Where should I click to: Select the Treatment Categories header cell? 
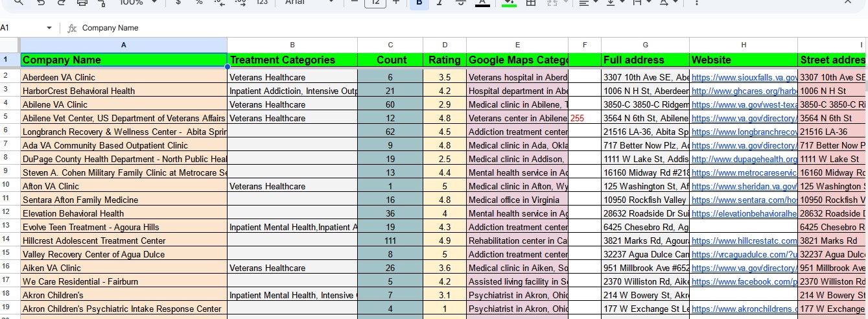point(292,60)
